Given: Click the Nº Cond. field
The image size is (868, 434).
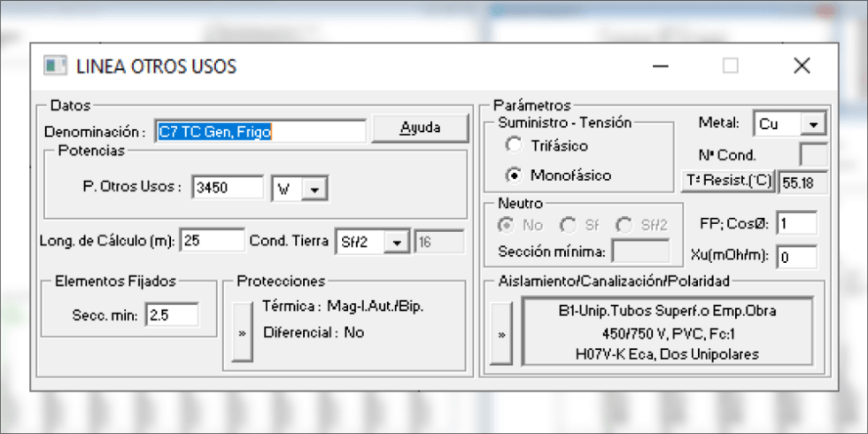Looking at the screenshot, I should point(813,154).
